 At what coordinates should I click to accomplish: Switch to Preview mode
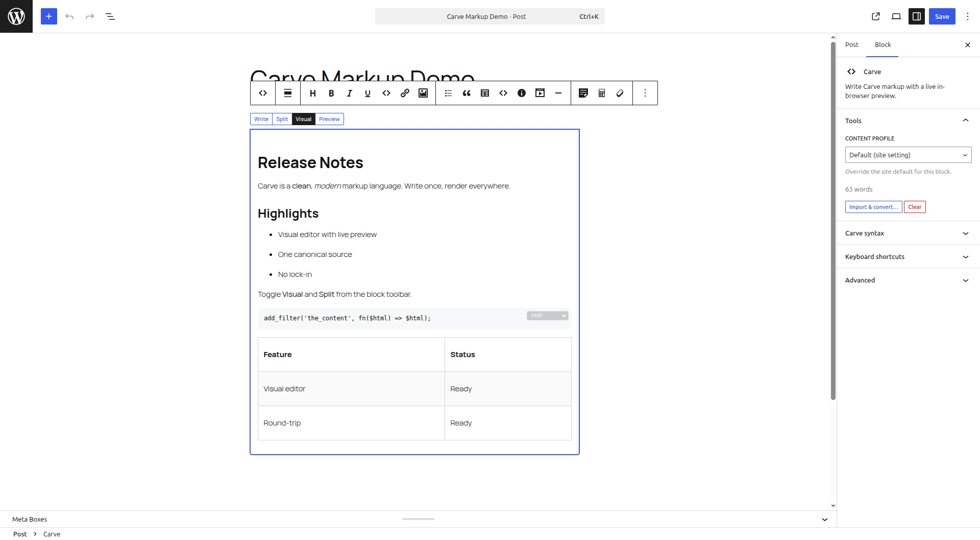click(329, 119)
